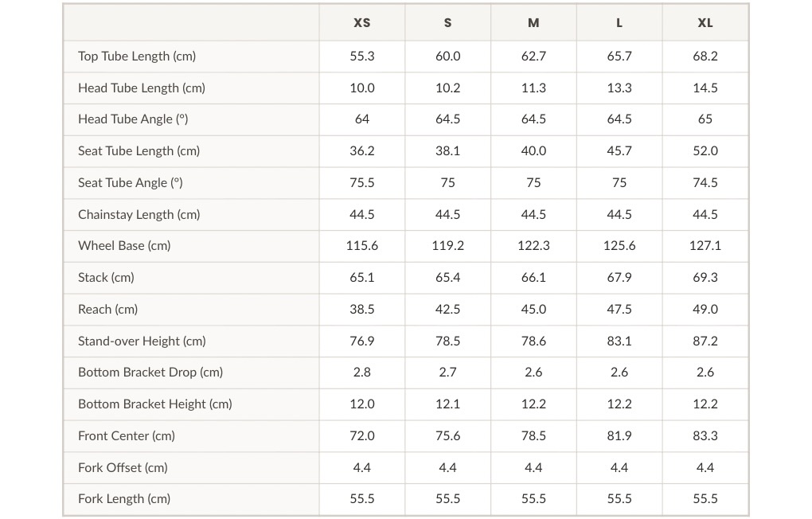Click the Stack value 65.1 for XS

(362, 278)
